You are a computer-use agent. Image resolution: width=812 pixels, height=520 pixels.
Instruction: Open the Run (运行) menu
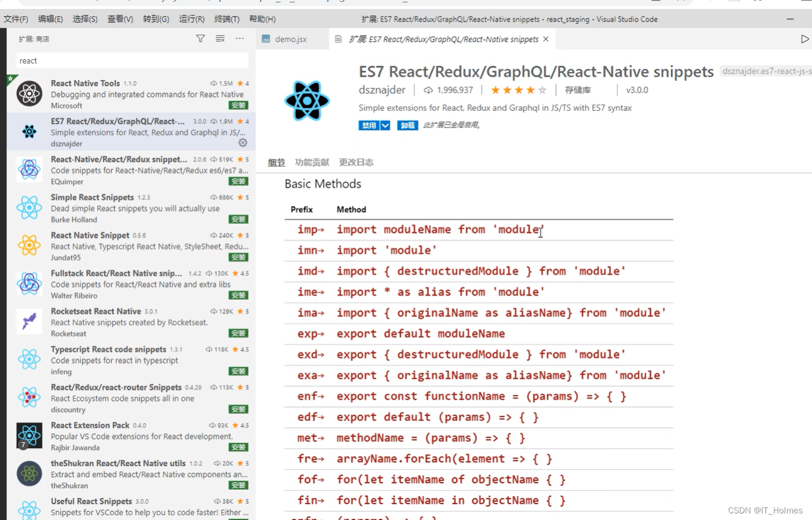point(192,19)
